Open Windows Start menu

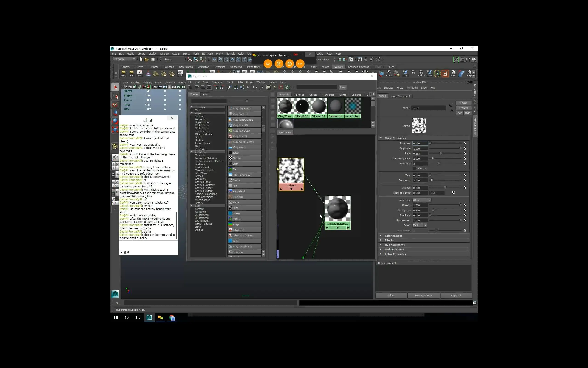click(x=116, y=318)
